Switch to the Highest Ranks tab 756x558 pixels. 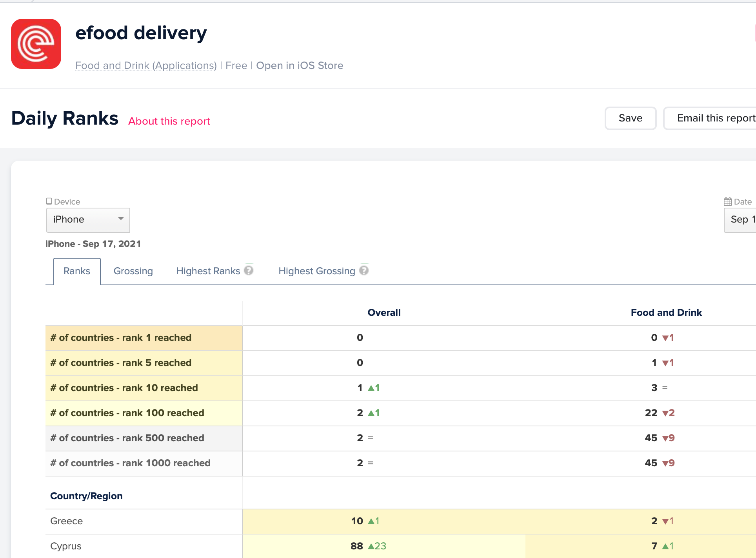click(x=208, y=271)
